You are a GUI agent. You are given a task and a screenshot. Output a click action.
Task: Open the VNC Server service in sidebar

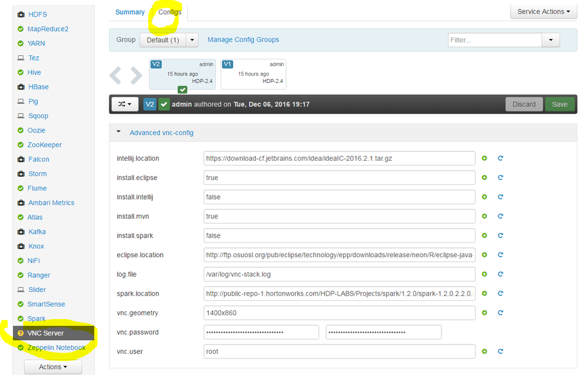[x=45, y=333]
